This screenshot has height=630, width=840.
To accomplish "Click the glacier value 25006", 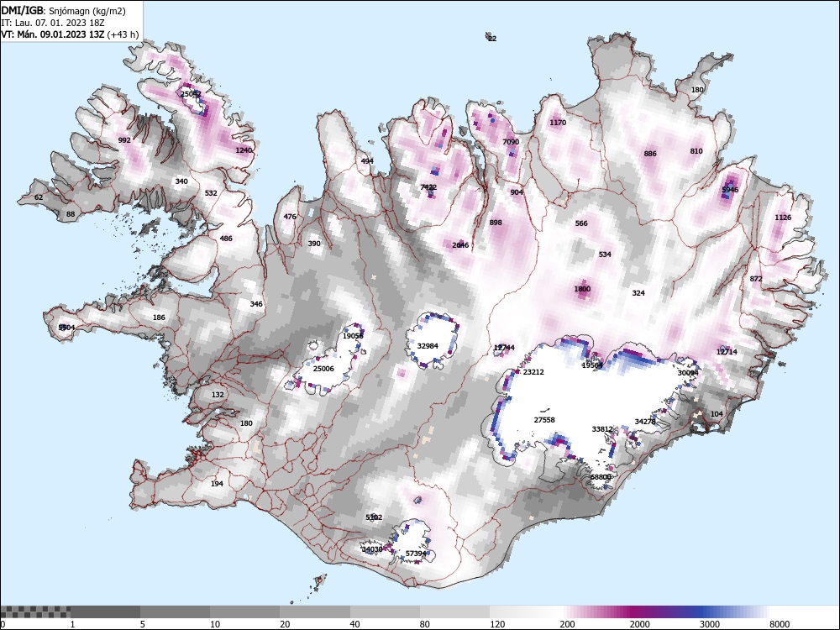I will point(323,369).
